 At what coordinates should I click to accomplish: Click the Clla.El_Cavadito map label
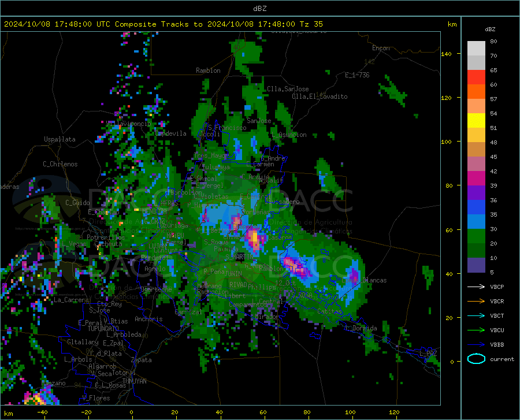point(320,96)
